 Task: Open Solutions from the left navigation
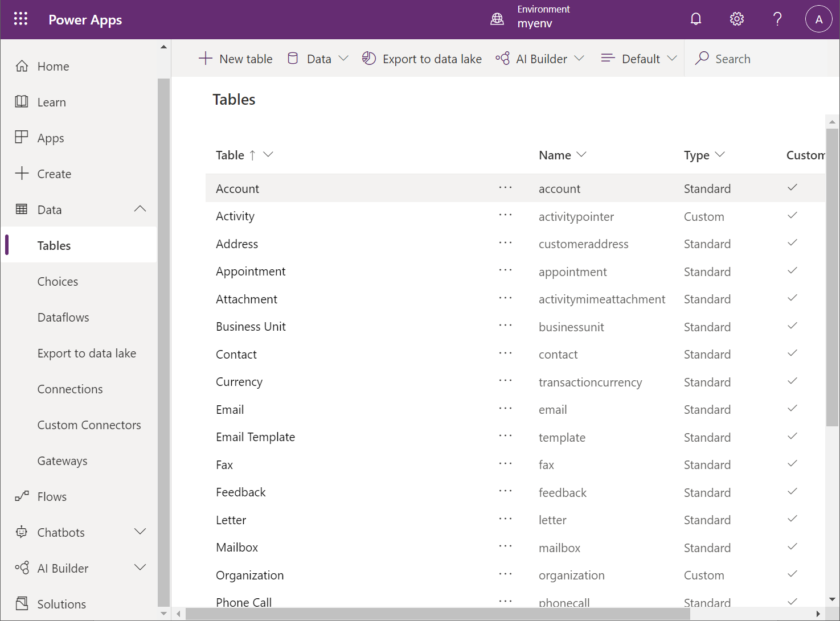tap(62, 604)
